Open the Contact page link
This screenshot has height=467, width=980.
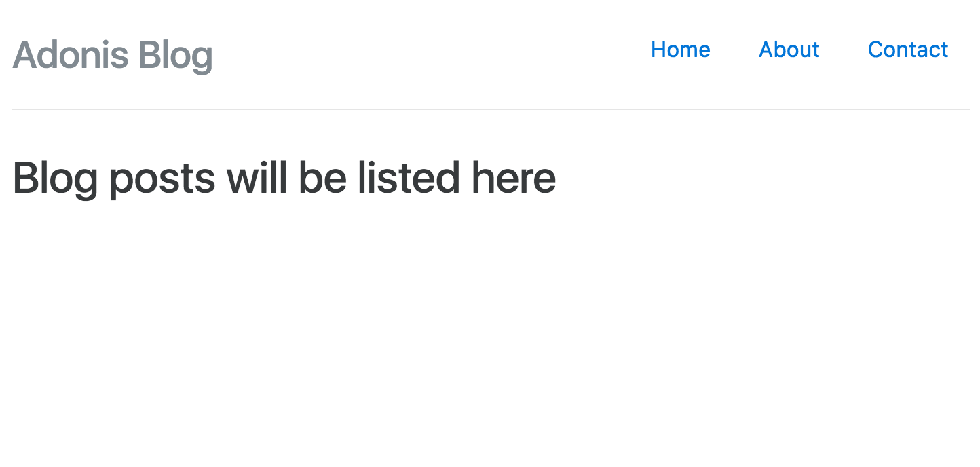907,50
